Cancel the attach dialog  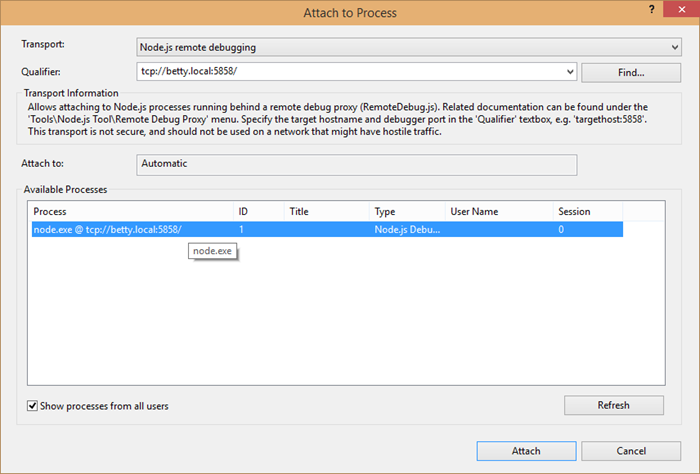631,451
